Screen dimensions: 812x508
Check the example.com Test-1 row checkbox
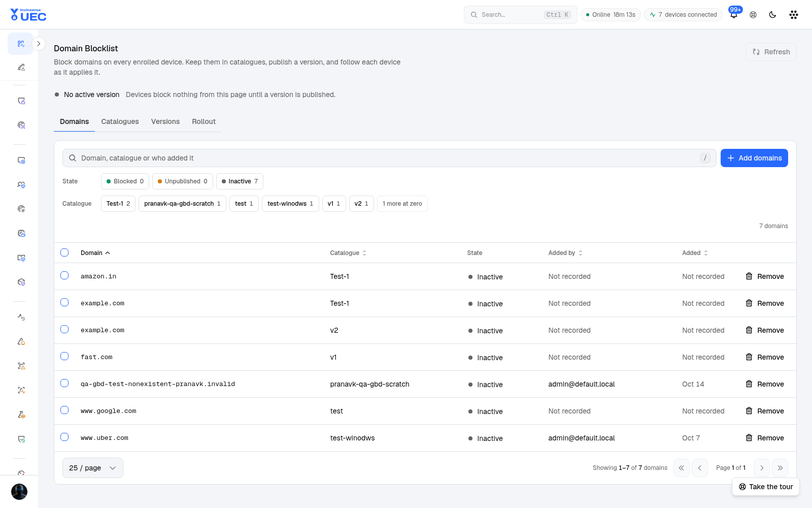[x=64, y=302]
